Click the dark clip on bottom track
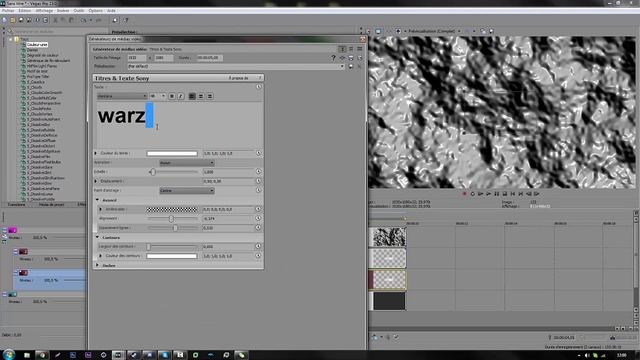This screenshot has width=640, height=360. [388, 301]
